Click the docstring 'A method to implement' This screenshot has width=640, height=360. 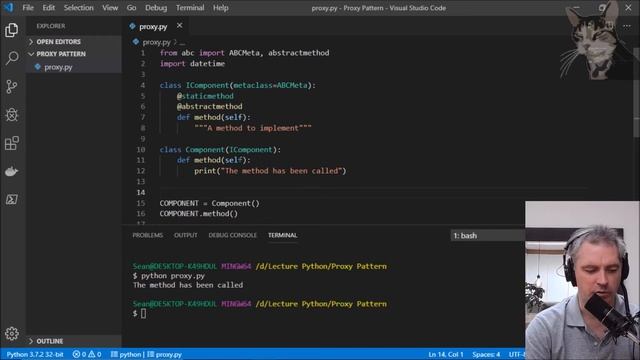coord(253,128)
